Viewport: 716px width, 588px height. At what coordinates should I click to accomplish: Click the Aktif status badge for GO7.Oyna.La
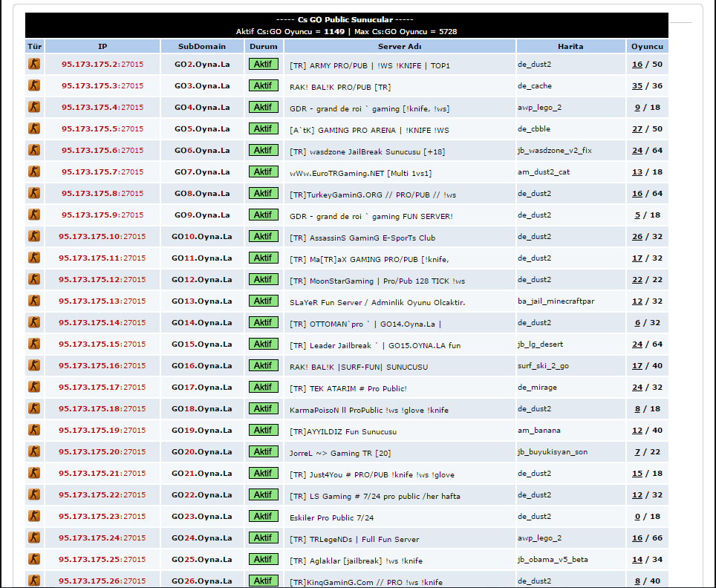[264, 171]
